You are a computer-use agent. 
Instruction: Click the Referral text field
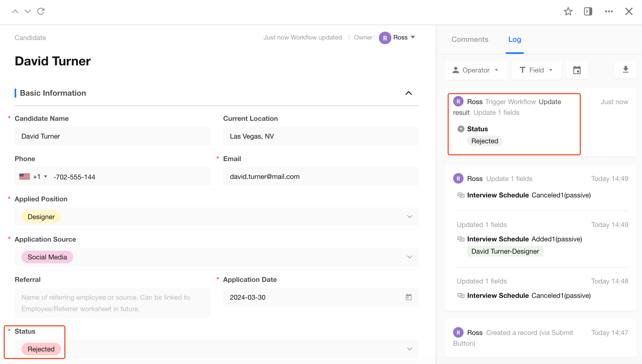[x=112, y=303]
